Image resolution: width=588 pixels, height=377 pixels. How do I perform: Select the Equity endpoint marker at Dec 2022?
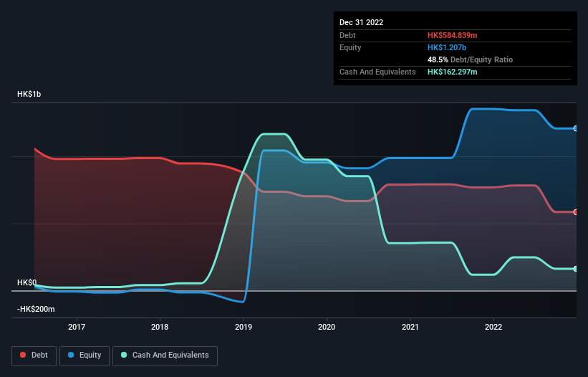[x=576, y=129]
